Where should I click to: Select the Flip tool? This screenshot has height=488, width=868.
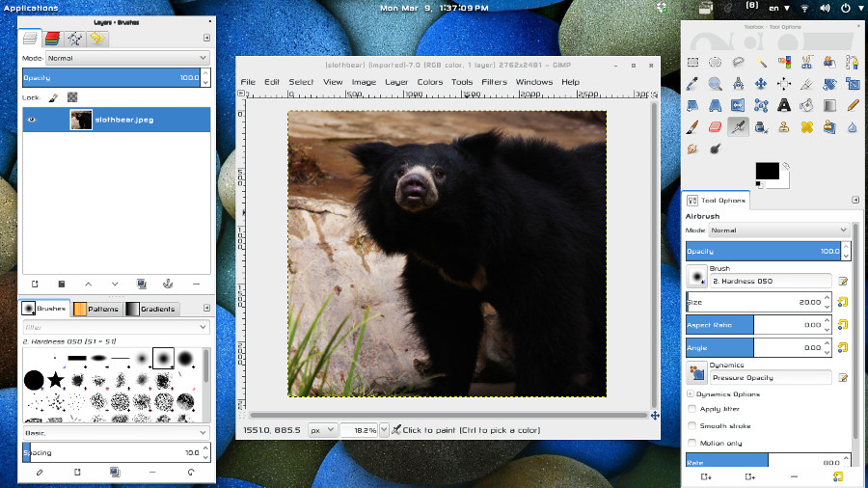tap(738, 105)
